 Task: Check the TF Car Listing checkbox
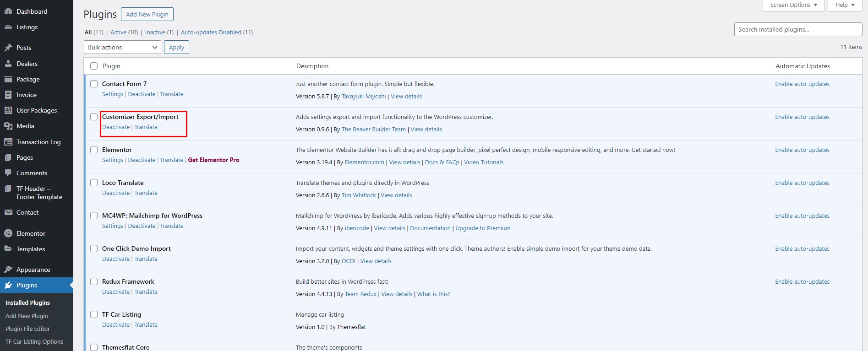tap(94, 314)
